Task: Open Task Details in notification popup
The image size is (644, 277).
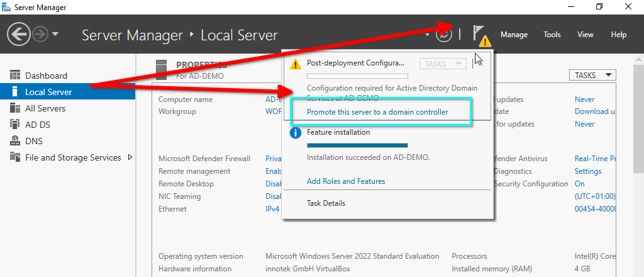Action: [326, 203]
